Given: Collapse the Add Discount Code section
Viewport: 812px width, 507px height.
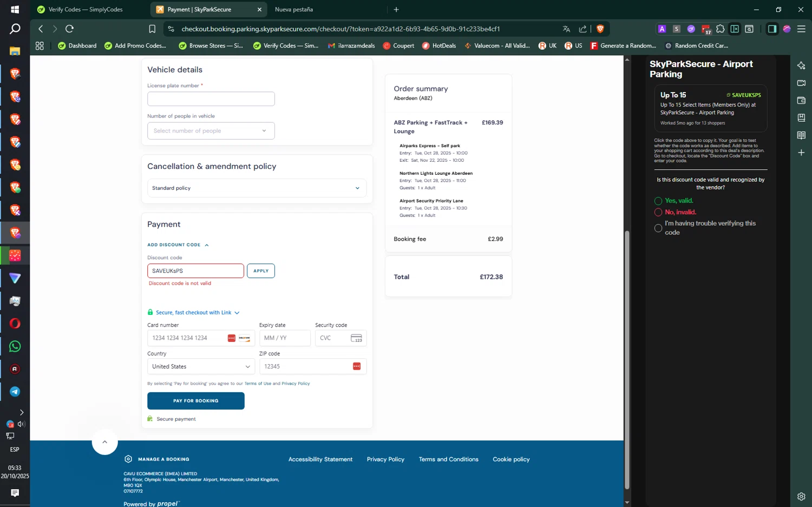Looking at the screenshot, I should 178,245.
